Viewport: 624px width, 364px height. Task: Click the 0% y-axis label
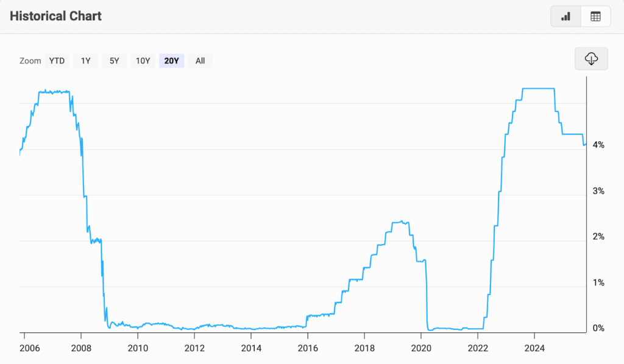(598, 329)
